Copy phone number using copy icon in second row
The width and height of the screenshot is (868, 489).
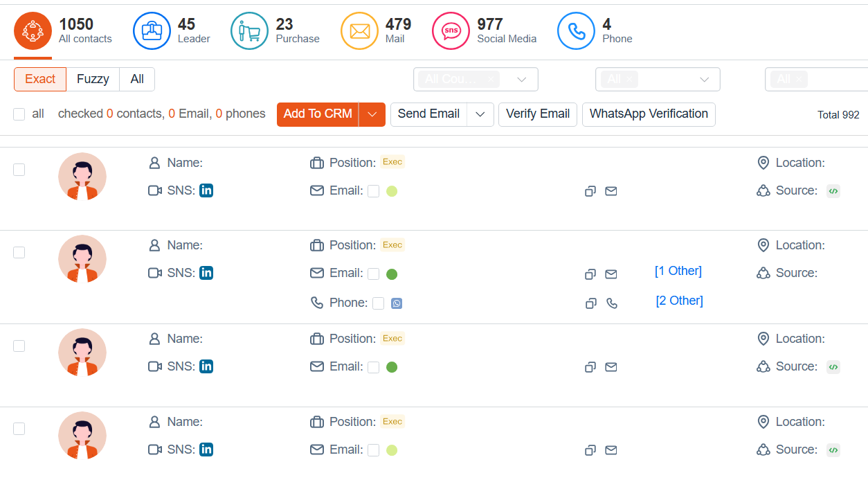coord(591,303)
